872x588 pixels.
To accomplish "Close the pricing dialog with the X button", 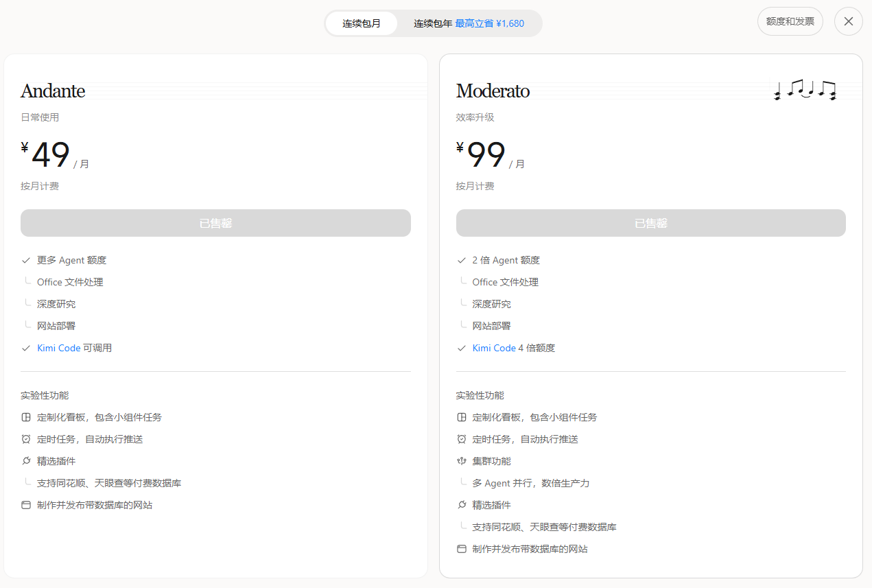I will [x=848, y=21].
